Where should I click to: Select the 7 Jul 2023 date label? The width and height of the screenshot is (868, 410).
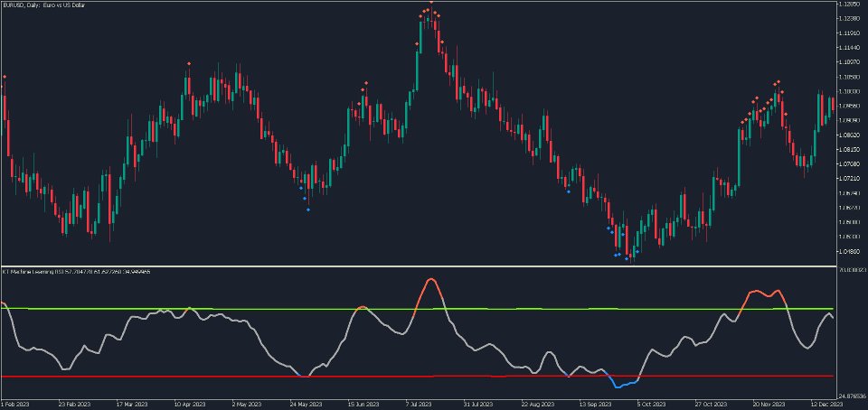point(419,404)
